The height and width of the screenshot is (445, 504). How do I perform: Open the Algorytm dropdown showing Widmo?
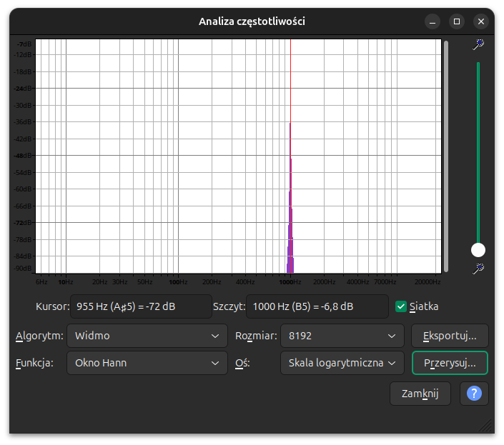click(147, 336)
